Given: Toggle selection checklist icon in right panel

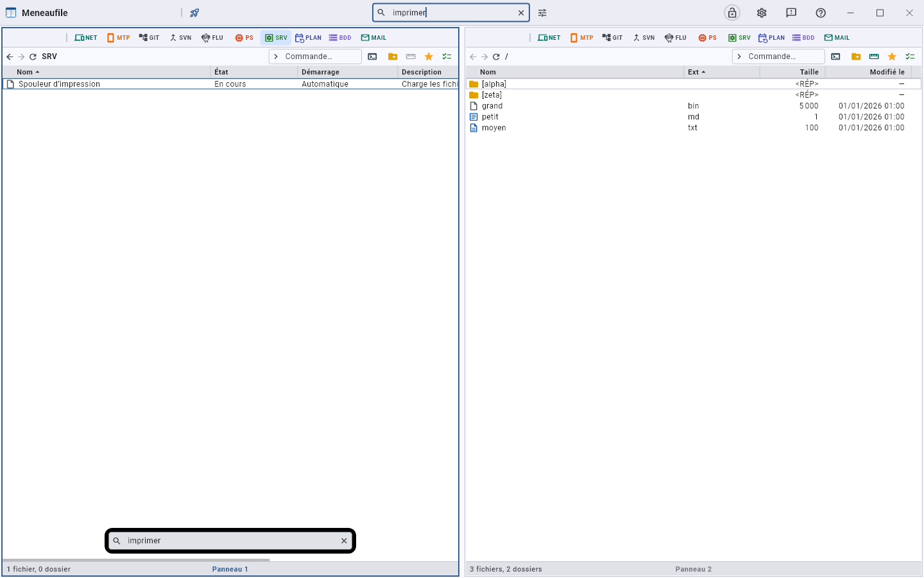Looking at the screenshot, I should [x=910, y=57].
